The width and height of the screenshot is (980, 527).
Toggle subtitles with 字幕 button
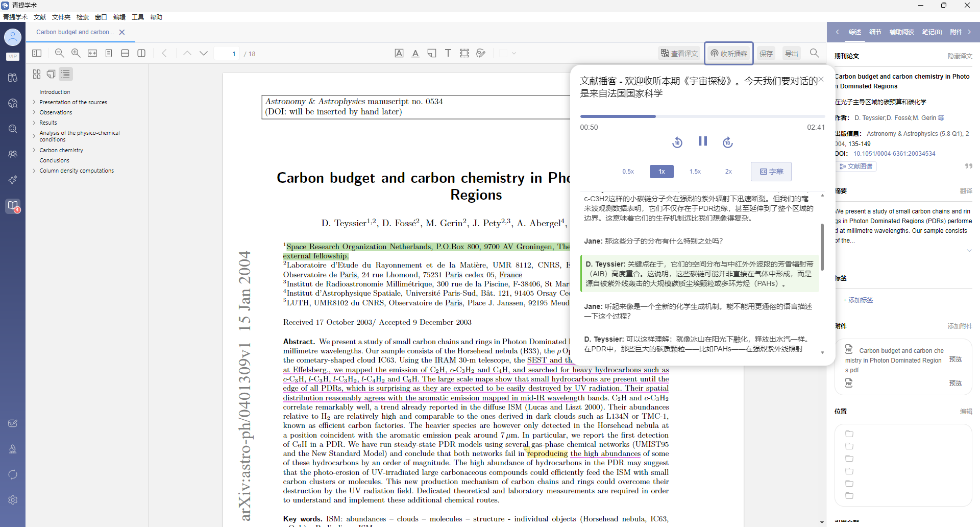point(771,172)
